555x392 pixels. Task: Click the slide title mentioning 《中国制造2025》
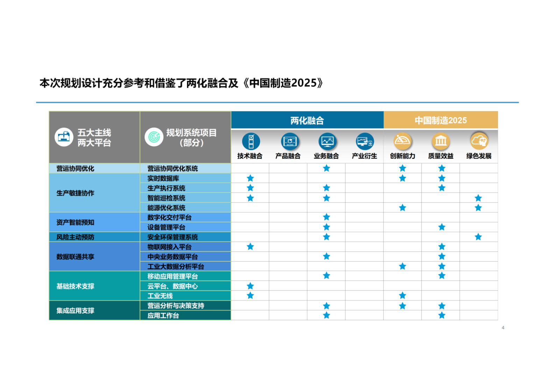pos(181,83)
